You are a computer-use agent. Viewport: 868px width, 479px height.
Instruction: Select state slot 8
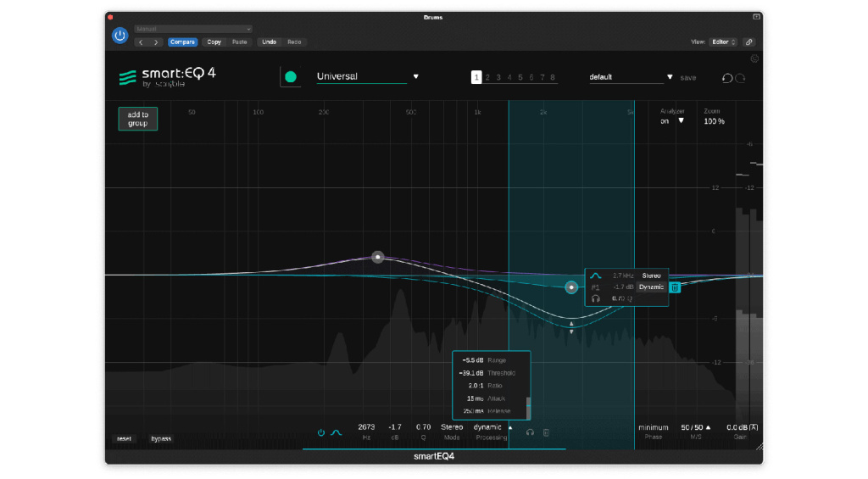pyautogui.click(x=553, y=77)
